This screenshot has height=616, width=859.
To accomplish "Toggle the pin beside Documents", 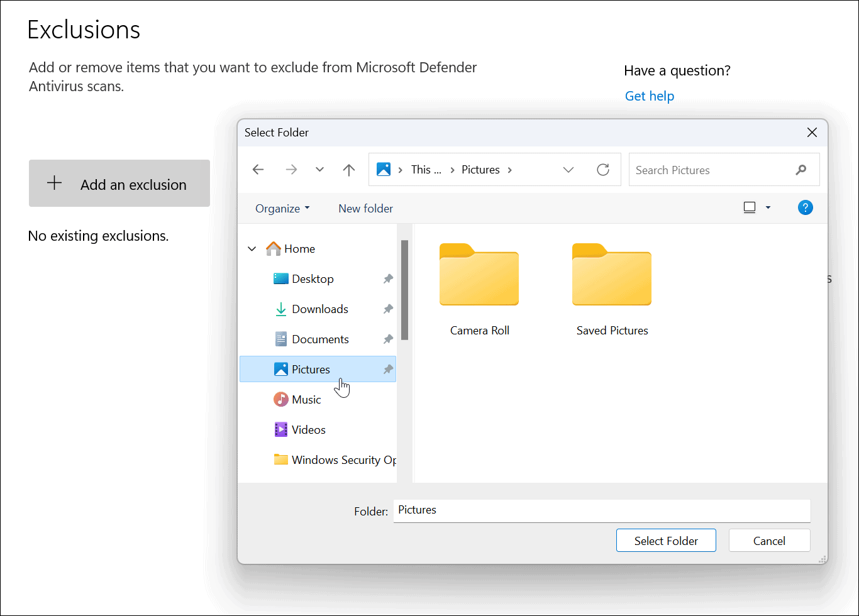I will point(387,339).
